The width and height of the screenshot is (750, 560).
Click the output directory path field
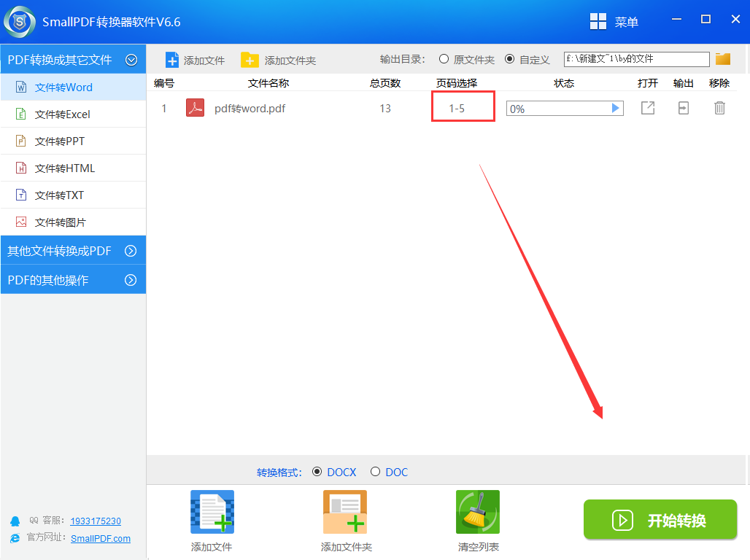(x=636, y=59)
